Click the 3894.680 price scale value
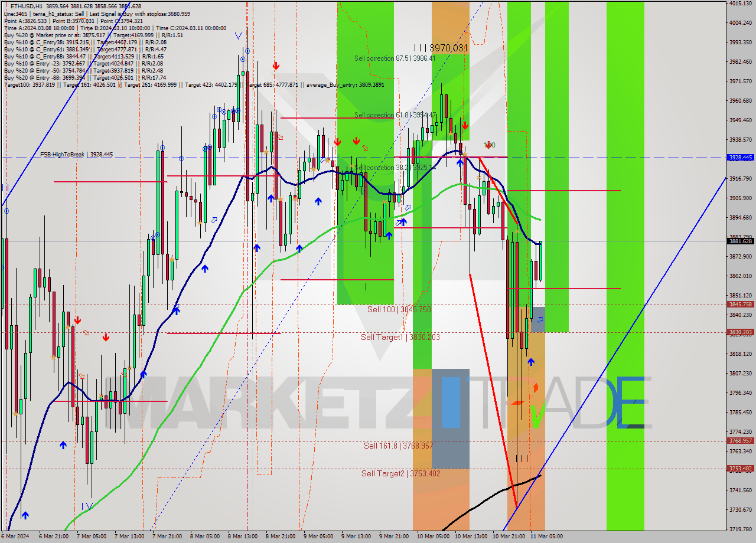 741,218
